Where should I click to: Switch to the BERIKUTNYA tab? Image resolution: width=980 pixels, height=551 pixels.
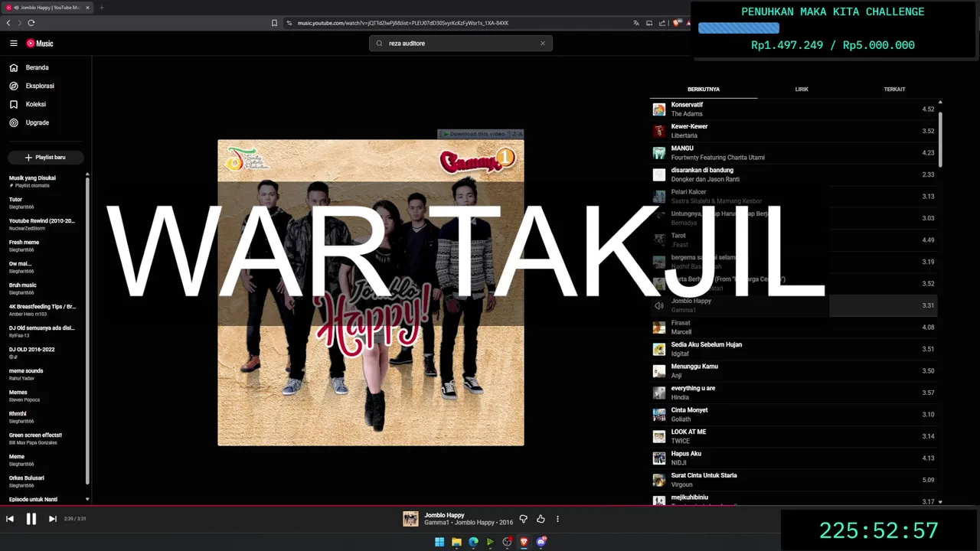pos(704,89)
